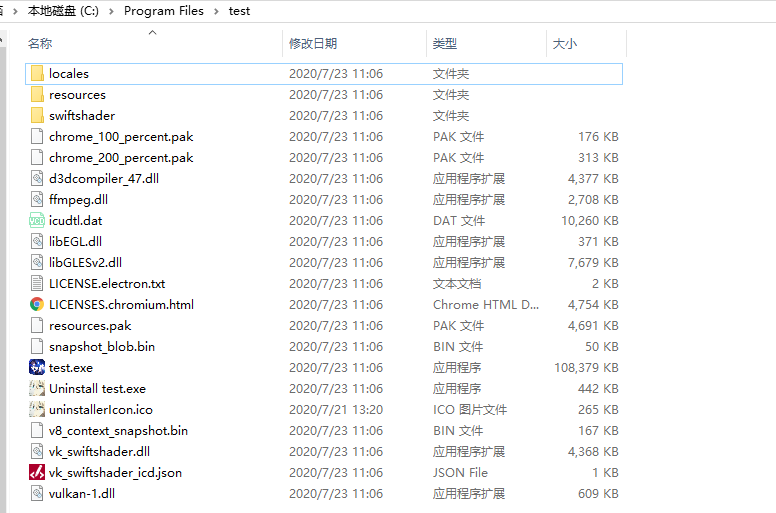Screen dimensions: 776x513
Task: Select file name test.exe
Action: pos(71,368)
